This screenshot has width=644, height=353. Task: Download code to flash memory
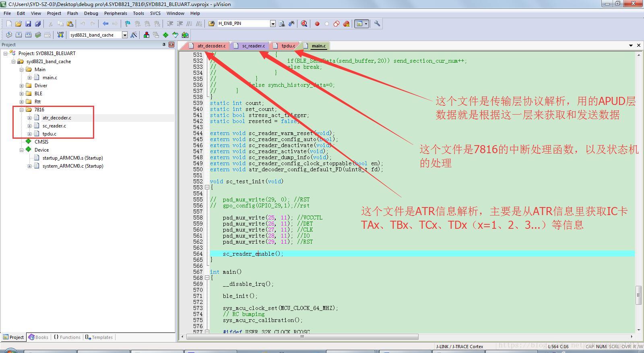coord(60,35)
